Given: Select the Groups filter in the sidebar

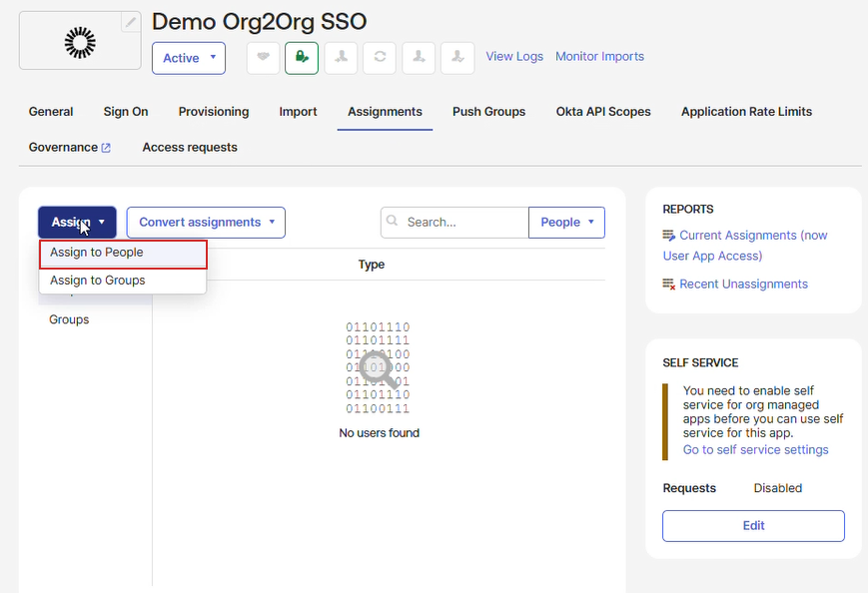Looking at the screenshot, I should coord(69,319).
